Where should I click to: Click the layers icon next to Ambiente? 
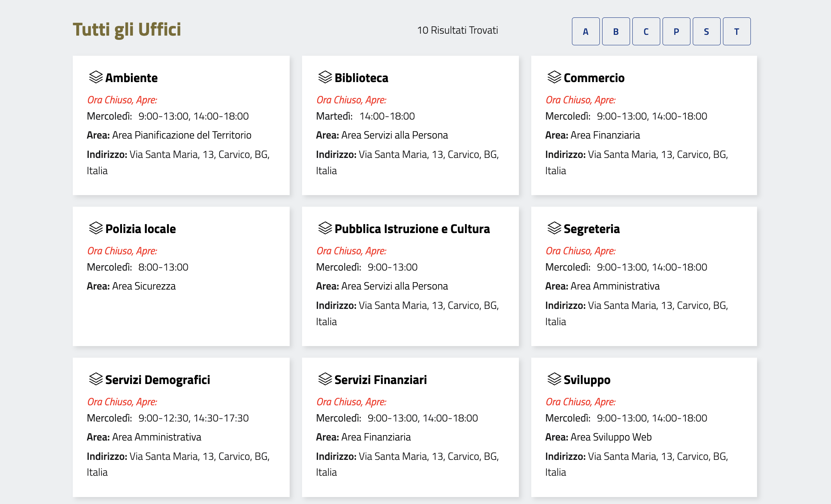(96, 77)
